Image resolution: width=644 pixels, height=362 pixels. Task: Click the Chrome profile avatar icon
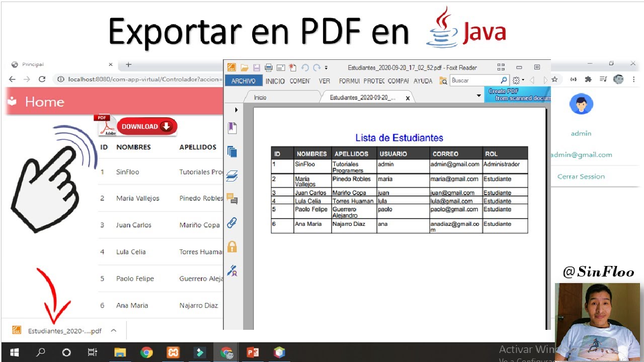click(x=619, y=79)
